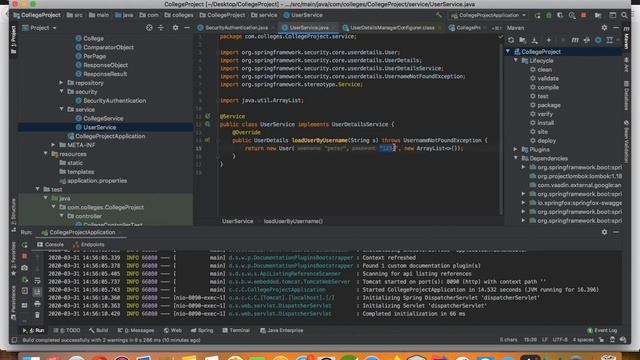Collapse the resources folder
This screenshot has width=640, height=360.
pyautogui.click(x=46, y=154)
